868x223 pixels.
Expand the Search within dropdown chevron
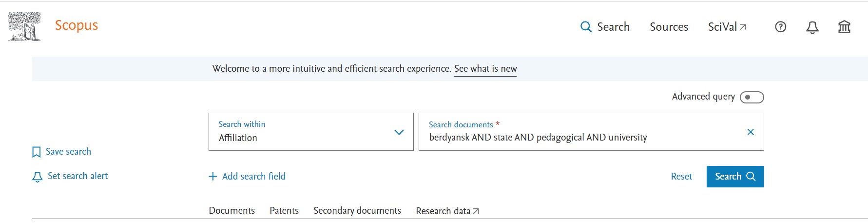pyautogui.click(x=399, y=132)
